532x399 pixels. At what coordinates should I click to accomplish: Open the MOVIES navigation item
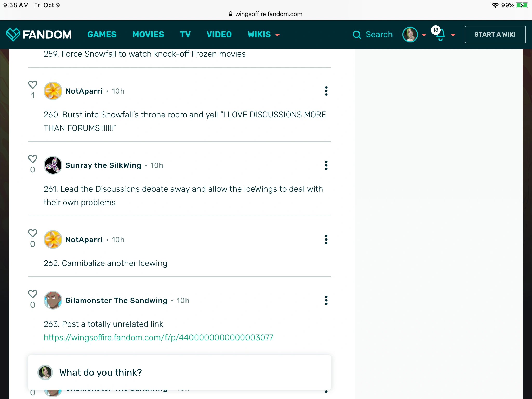point(148,35)
